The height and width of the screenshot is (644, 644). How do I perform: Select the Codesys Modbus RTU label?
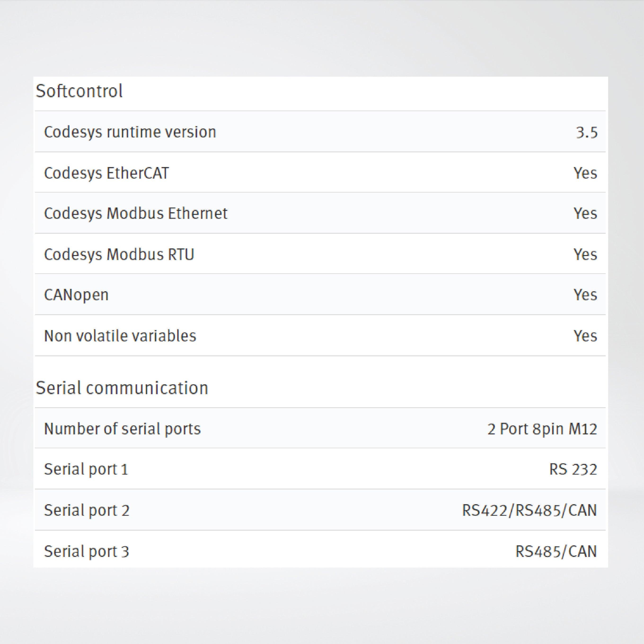(x=119, y=254)
